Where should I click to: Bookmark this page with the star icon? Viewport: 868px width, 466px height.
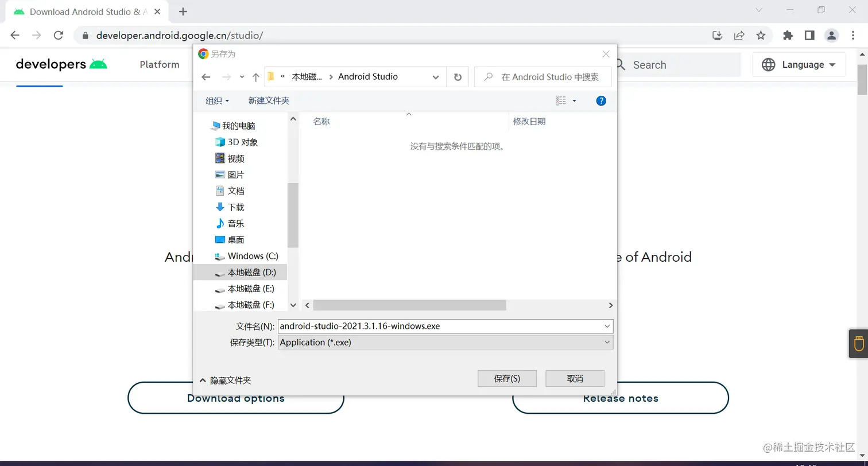point(761,35)
